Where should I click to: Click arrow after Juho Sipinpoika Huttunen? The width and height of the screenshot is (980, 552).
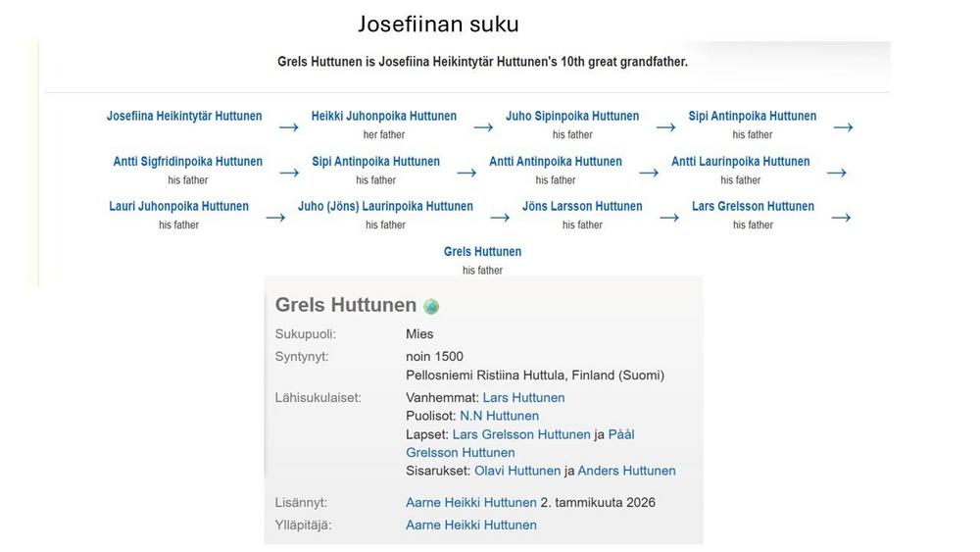click(665, 127)
